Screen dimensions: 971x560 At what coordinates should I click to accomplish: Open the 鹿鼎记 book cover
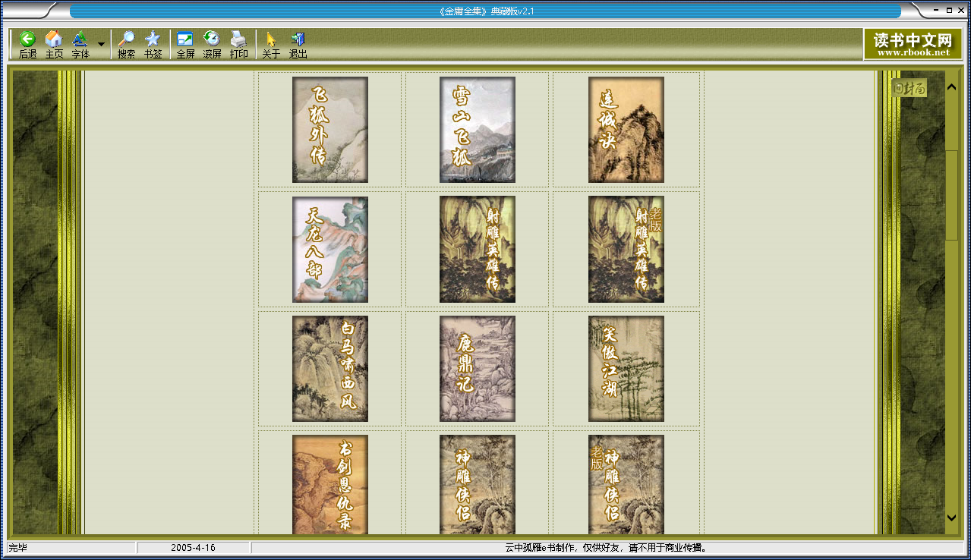click(x=478, y=369)
